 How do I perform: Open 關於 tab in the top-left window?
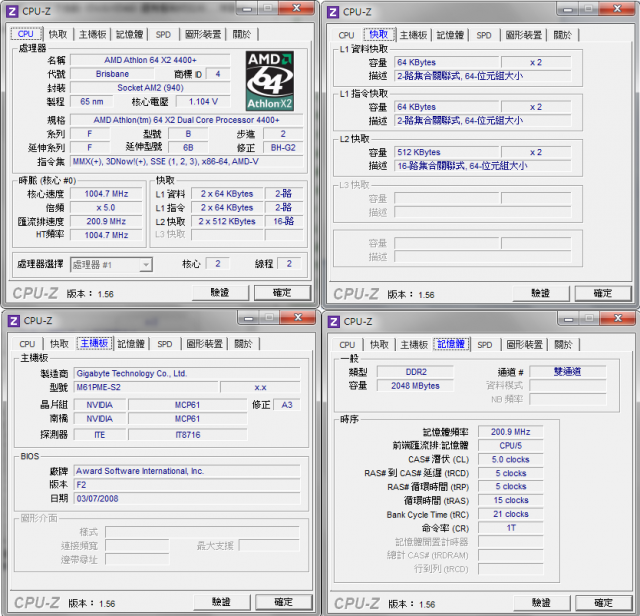click(241, 34)
